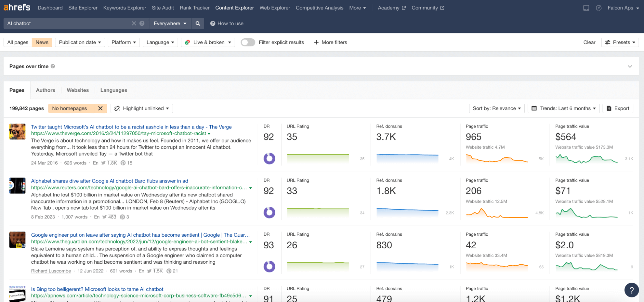
Task: Enable the Filter explicit results toggle
Action: (248, 42)
